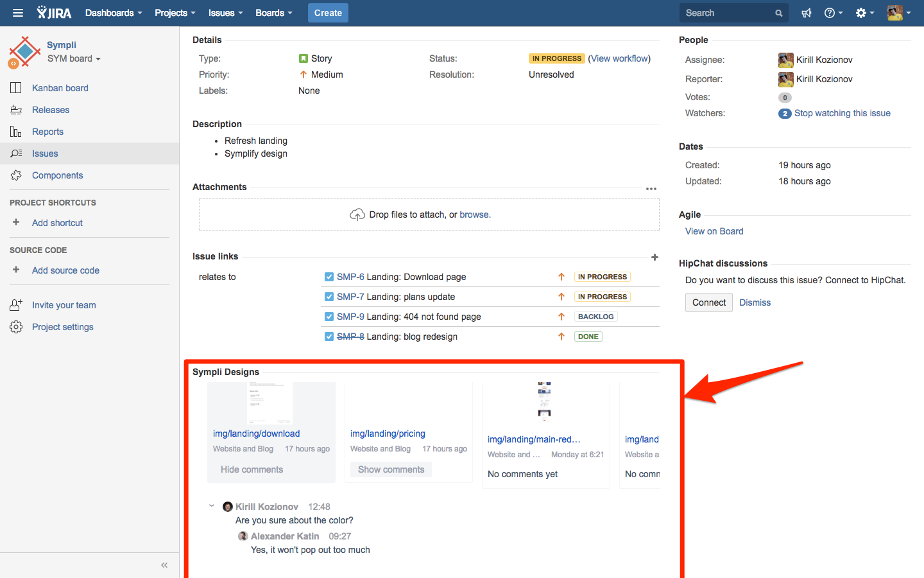The width and height of the screenshot is (924, 578).
Task: Open the Dashboards dropdown menu
Action: [x=114, y=13]
